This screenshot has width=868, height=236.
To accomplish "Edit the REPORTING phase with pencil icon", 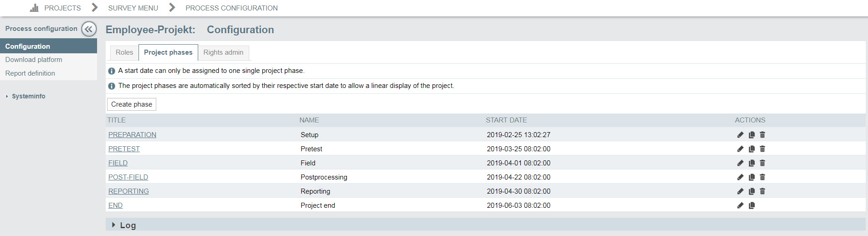I will point(740,191).
